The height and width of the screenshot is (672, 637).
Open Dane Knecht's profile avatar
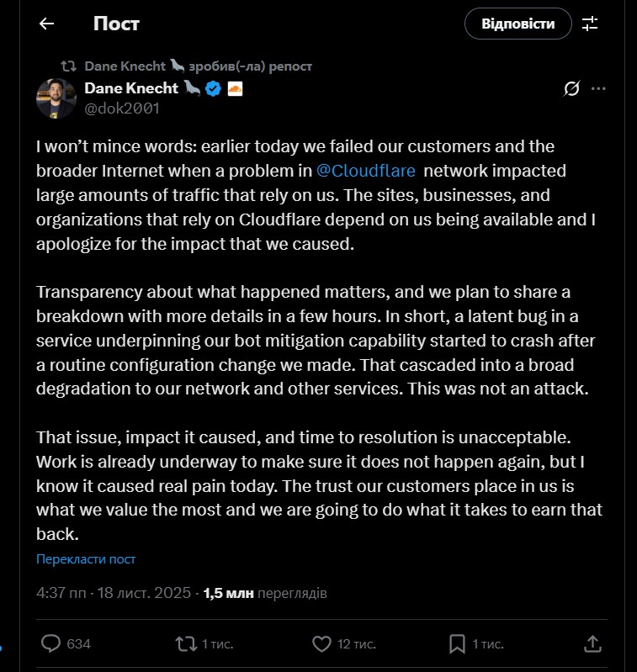point(56,98)
